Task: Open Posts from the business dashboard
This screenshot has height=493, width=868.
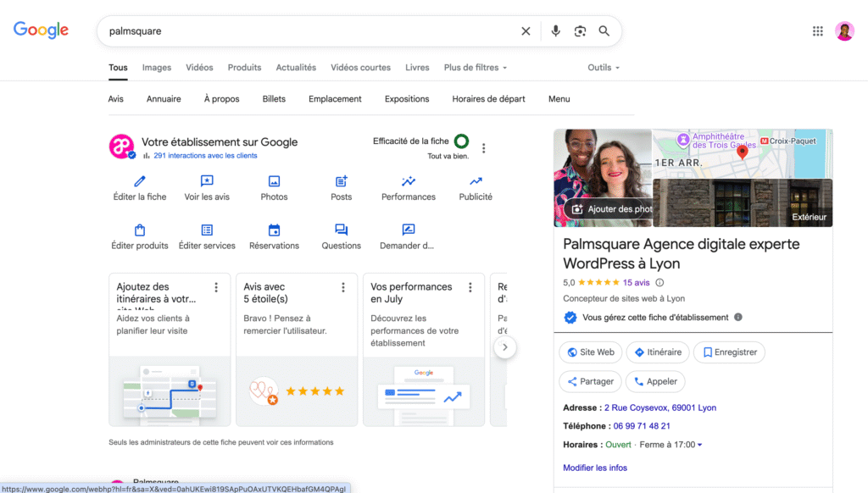Action: coord(341,181)
